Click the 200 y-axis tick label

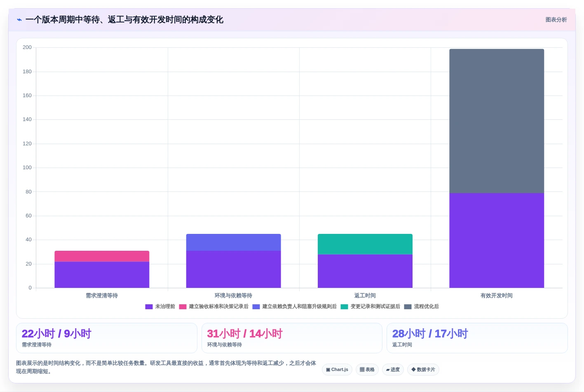[27, 47]
